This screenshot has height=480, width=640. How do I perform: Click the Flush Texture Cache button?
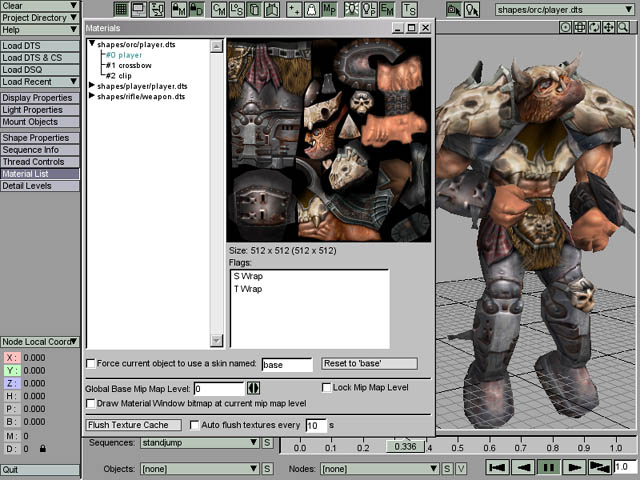tap(133, 425)
